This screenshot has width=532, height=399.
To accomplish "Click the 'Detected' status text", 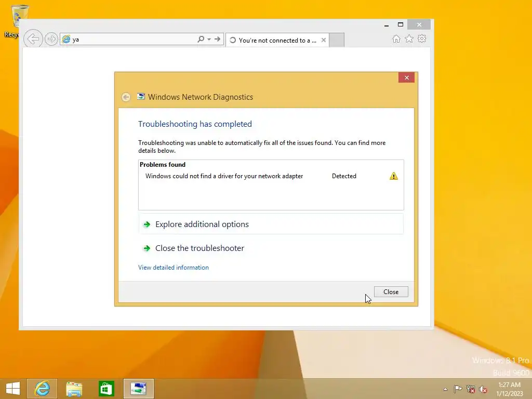I will (344, 176).
